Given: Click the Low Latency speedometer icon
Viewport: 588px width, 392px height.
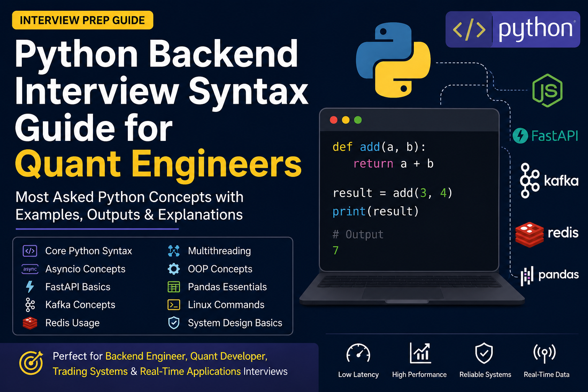Looking at the screenshot, I should (358, 353).
